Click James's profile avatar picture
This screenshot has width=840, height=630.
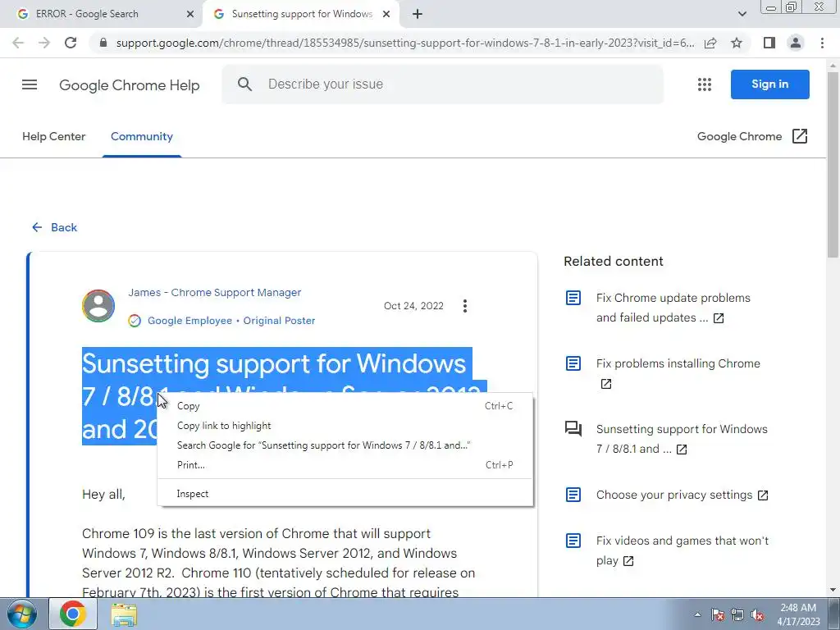pos(98,306)
